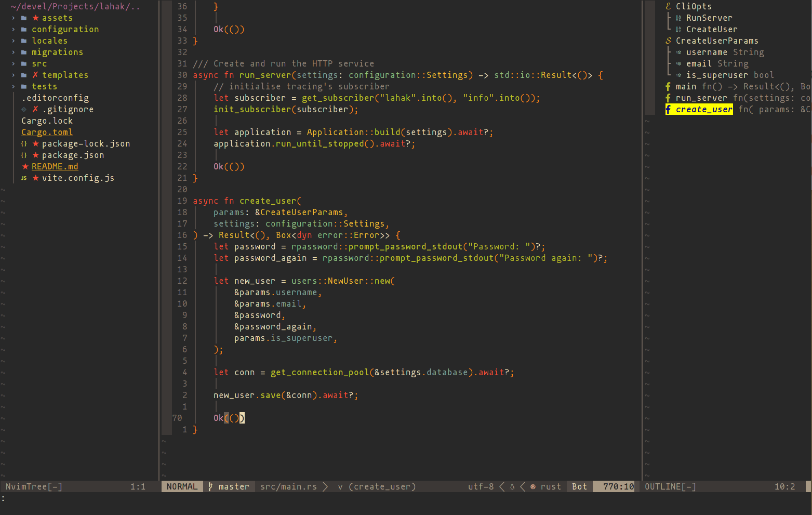This screenshot has width=812, height=515.
Task: Open README.md in the file tree
Action: [55, 167]
